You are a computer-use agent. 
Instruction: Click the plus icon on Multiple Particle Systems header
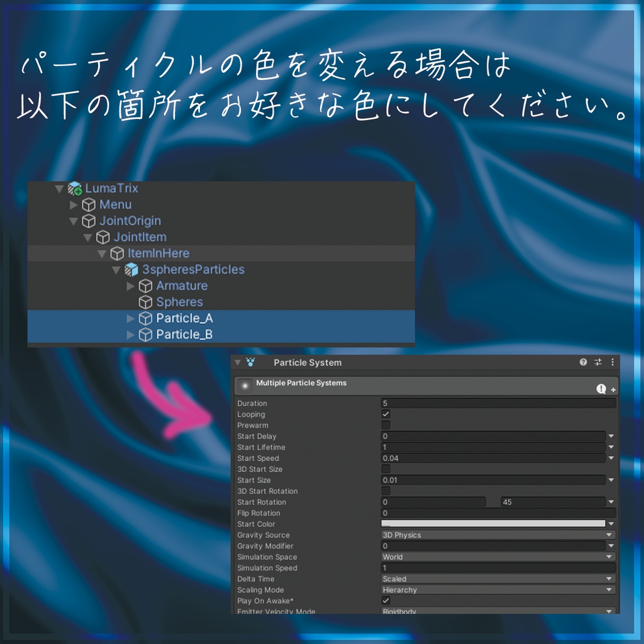coord(612,388)
